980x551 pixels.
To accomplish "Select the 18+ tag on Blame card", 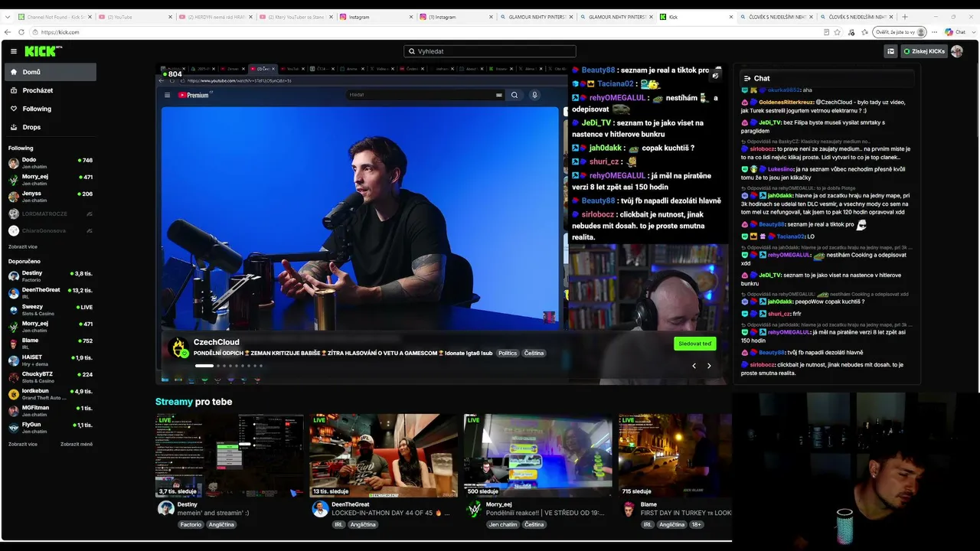I will (697, 525).
